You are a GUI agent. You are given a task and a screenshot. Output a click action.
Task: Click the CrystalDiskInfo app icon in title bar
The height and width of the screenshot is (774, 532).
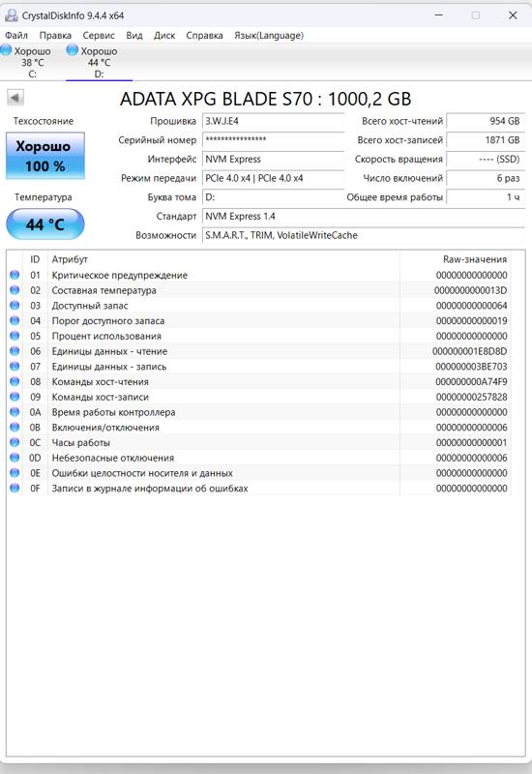[11, 15]
